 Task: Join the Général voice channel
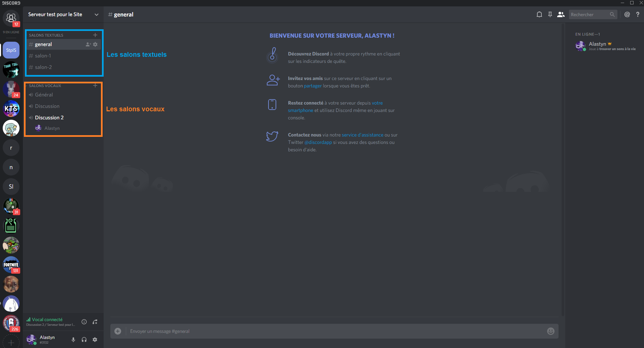tap(63, 95)
